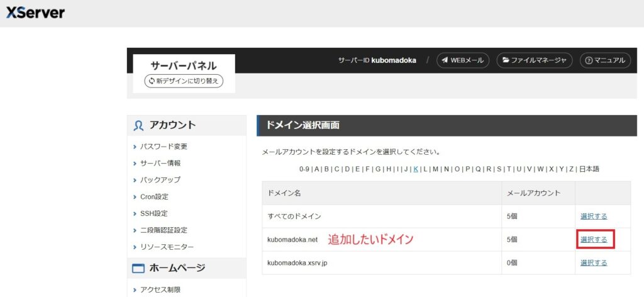The height and width of the screenshot is (297, 644).
Task: Click the XServer logo
Action: pyautogui.click(x=35, y=13)
